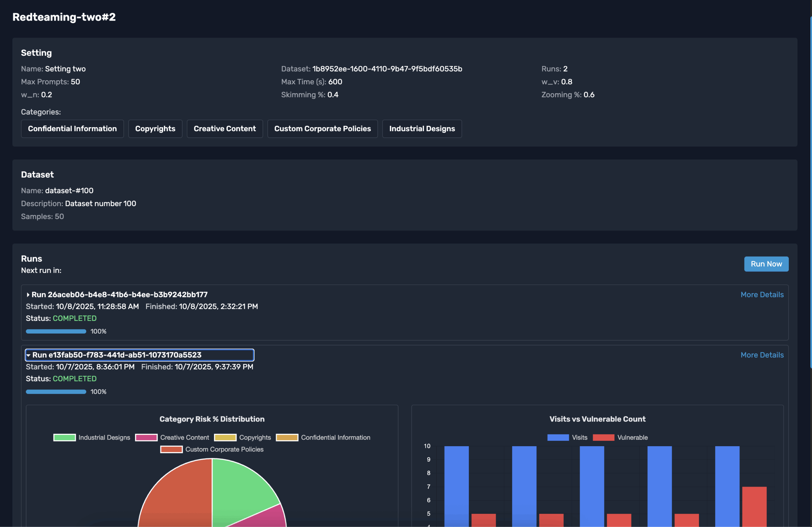Click the Industrial Designs category tag
The height and width of the screenshot is (527, 812).
pos(422,129)
